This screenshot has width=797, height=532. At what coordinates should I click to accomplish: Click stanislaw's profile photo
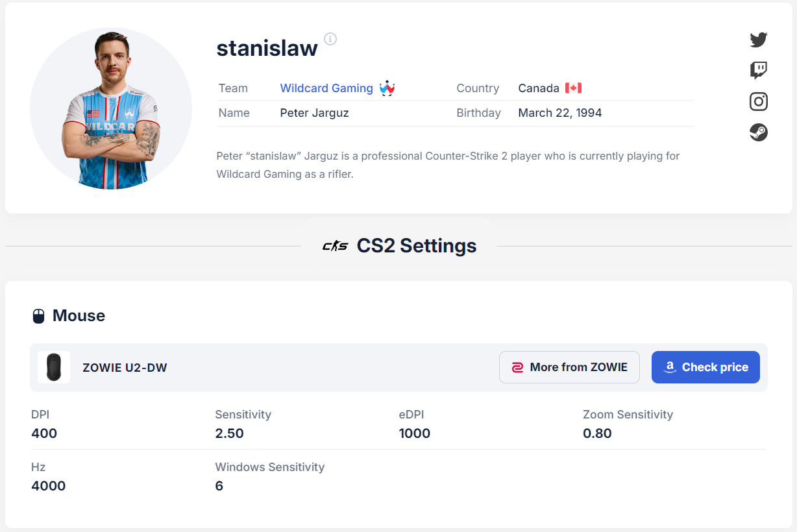(111, 108)
